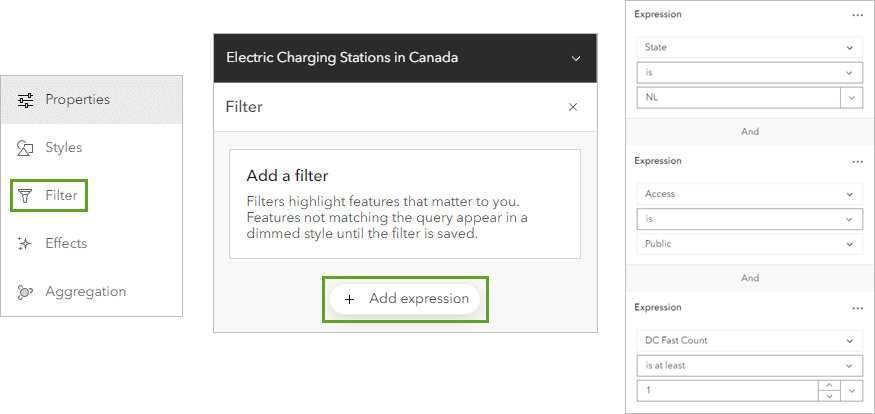The height and width of the screenshot is (414, 875).
Task: Click the Styles shapes icon
Action: (26, 148)
